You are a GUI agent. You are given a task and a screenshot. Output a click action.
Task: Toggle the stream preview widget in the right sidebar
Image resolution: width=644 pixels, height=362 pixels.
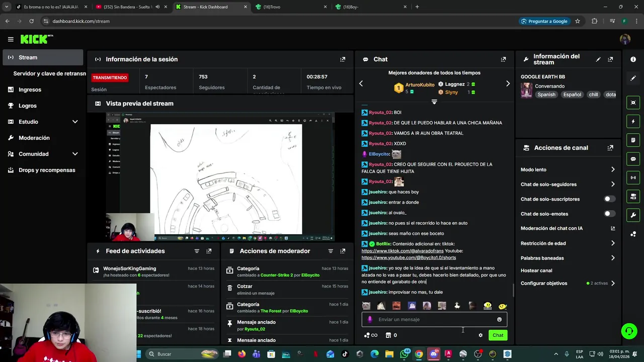pos(633,103)
